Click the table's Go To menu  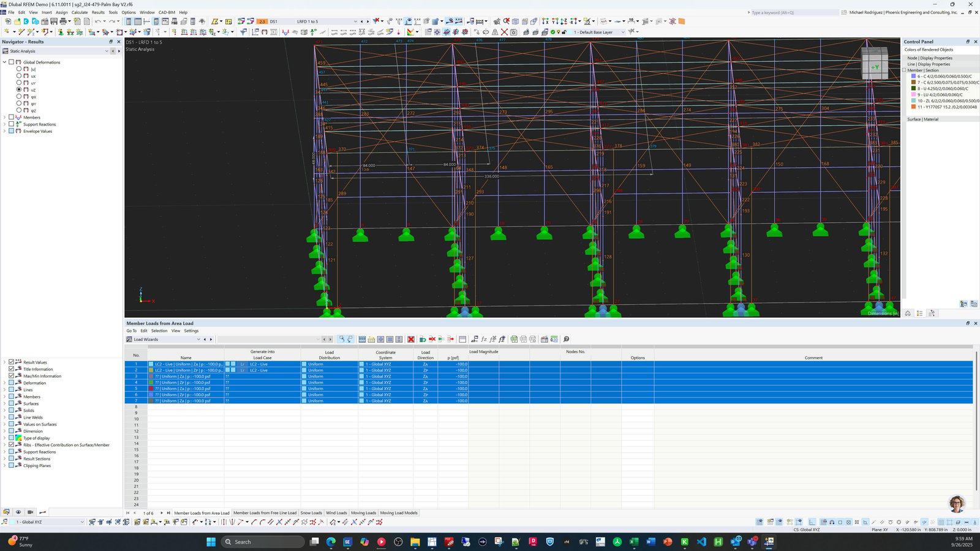click(132, 331)
